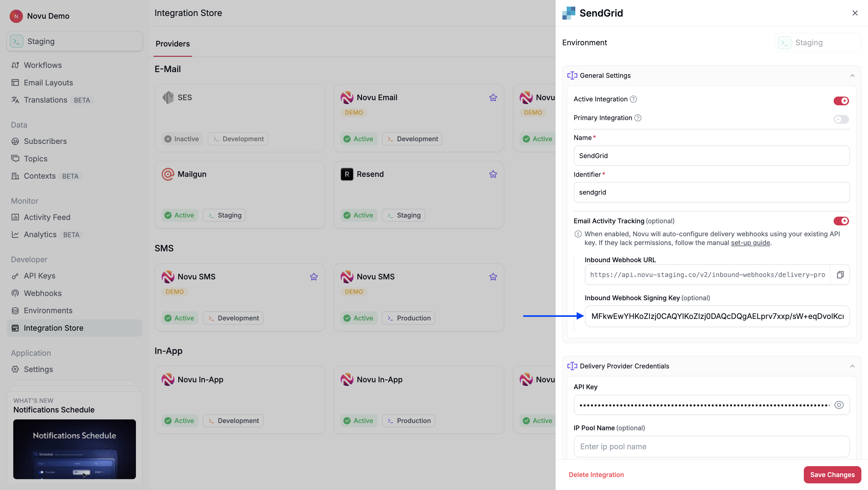Click the Activity Feed icon in sidebar
The height and width of the screenshot is (490, 868).
point(15,217)
